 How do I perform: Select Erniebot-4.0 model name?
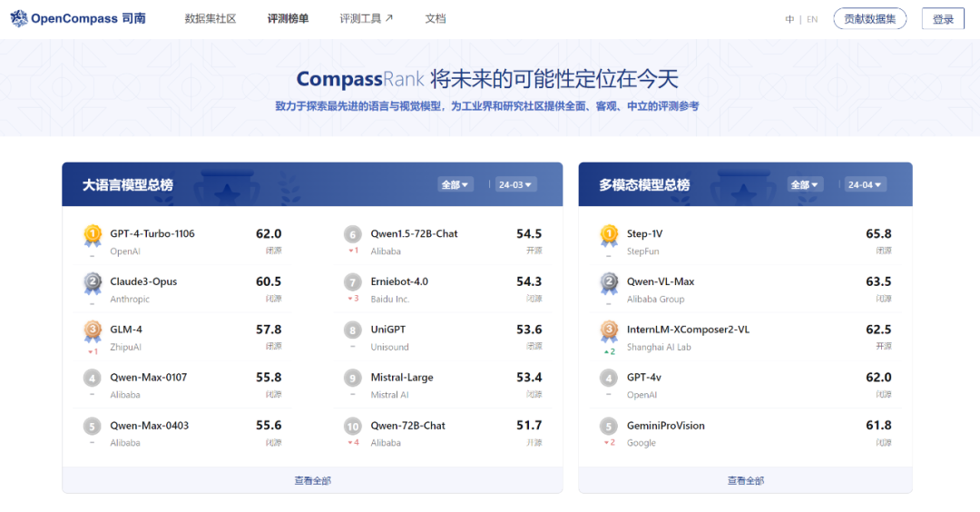tap(399, 282)
